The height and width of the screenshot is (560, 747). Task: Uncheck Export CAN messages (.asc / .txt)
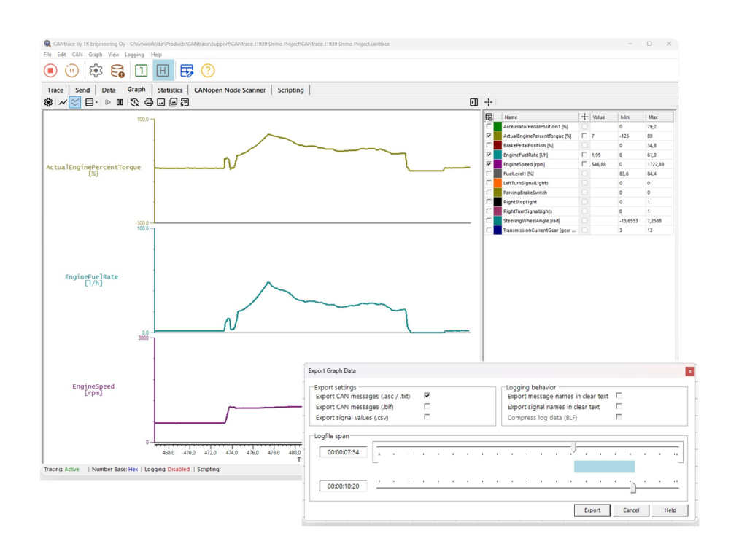[427, 396]
